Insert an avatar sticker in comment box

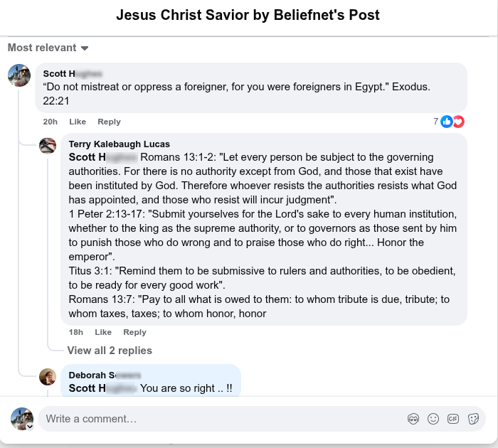click(x=413, y=419)
